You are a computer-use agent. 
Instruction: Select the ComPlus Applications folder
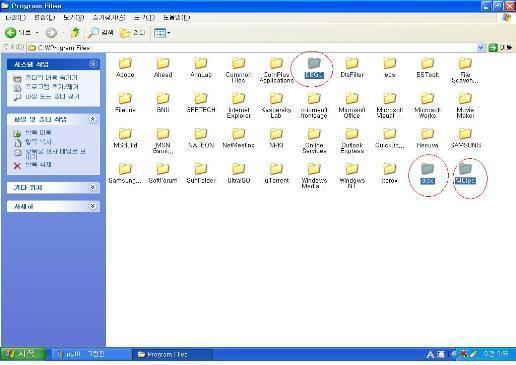coord(276,70)
